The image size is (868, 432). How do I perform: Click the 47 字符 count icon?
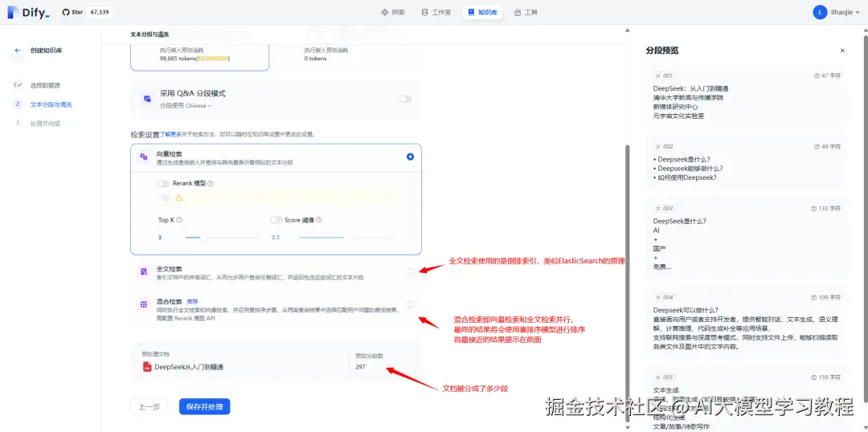tap(817, 75)
